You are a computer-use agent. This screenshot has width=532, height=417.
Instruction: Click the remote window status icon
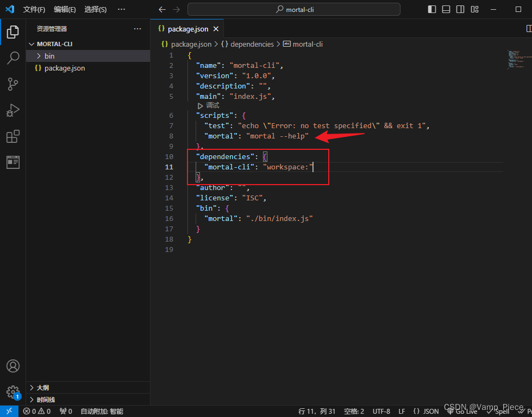coord(9,411)
